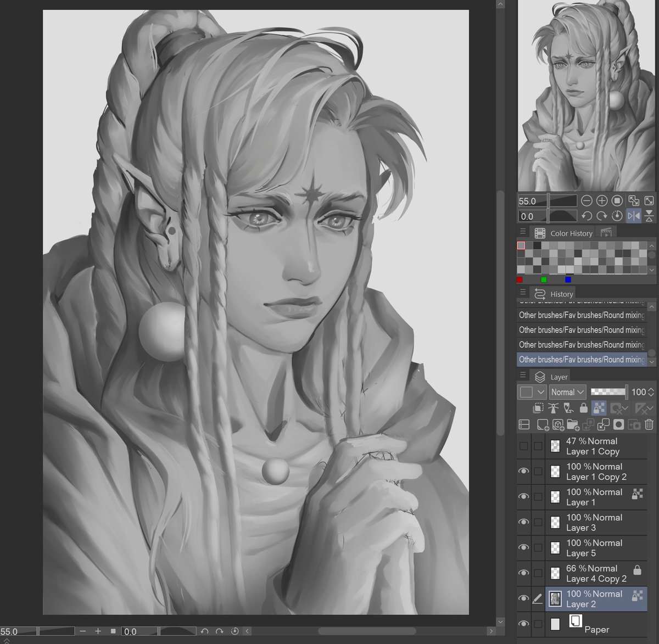Hide Layer 4 Copy 2
This screenshot has height=644, width=659.
pyautogui.click(x=523, y=573)
